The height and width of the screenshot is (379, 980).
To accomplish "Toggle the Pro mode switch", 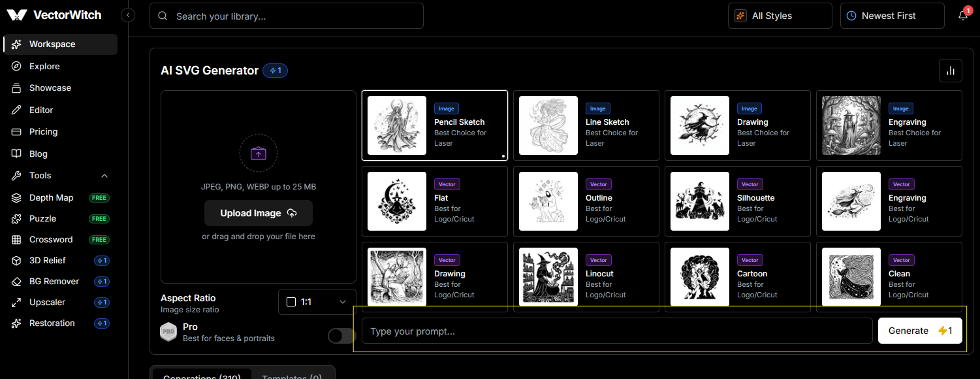I will tap(342, 336).
